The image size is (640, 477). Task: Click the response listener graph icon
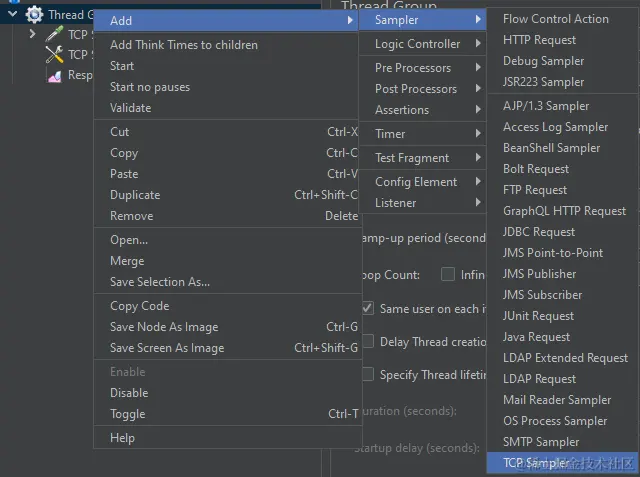pyautogui.click(x=54, y=75)
